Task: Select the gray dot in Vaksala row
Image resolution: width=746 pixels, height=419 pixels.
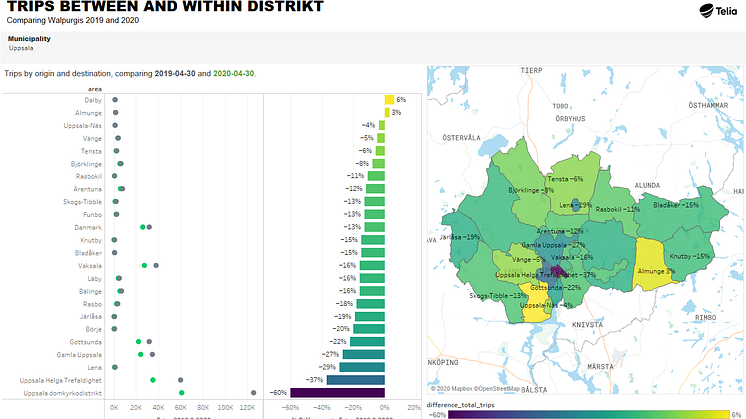Action: pyautogui.click(x=156, y=266)
